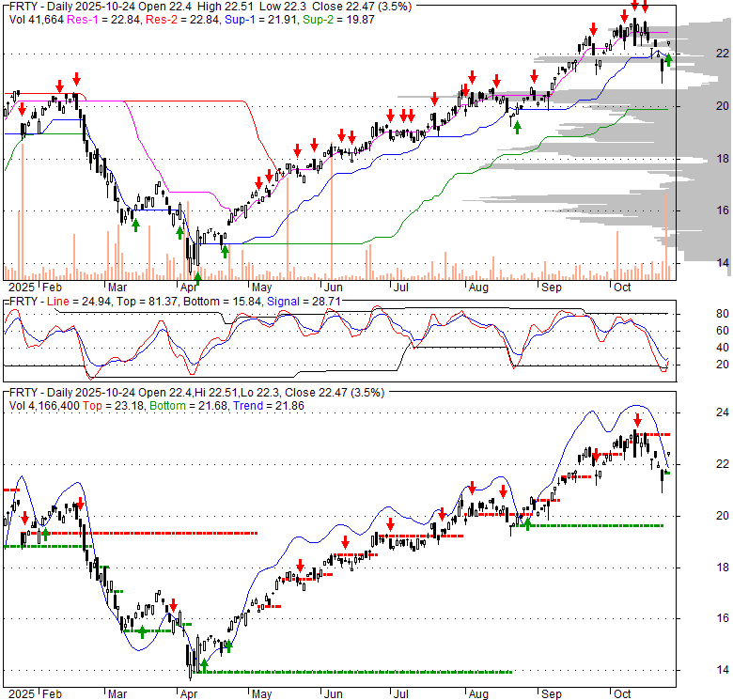This screenshot has height=700, width=733.
Task: Click the Vol 4,166,400 value
Action: point(44,406)
